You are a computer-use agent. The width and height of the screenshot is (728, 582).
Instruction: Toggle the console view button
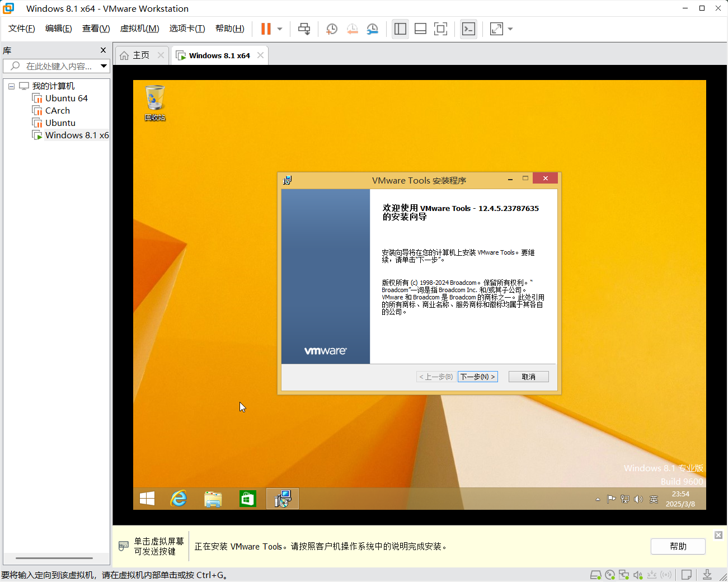point(468,29)
